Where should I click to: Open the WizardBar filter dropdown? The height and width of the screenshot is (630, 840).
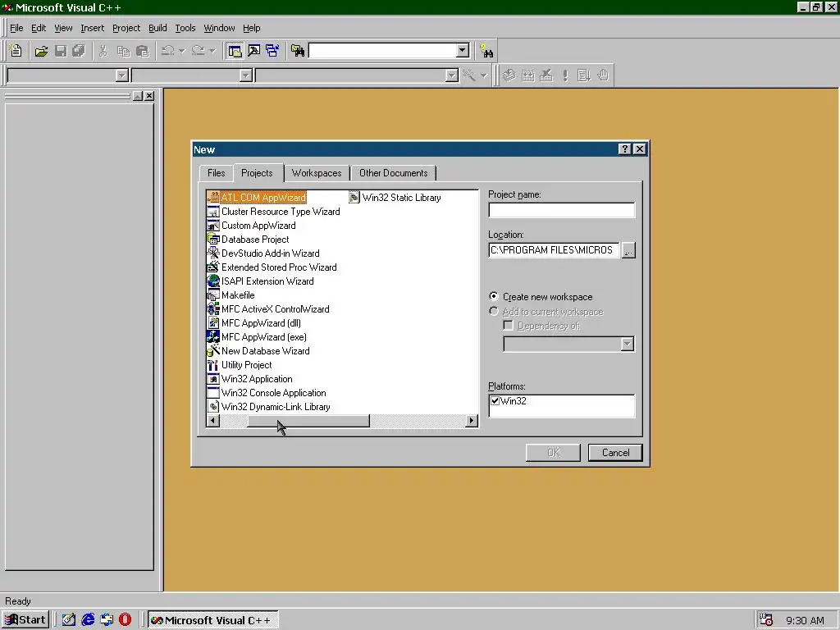[x=246, y=75]
